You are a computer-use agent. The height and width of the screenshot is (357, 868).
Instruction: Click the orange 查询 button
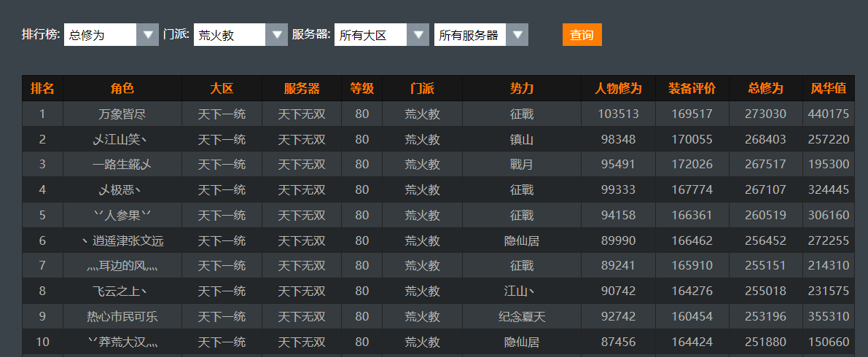click(x=582, y=35)
